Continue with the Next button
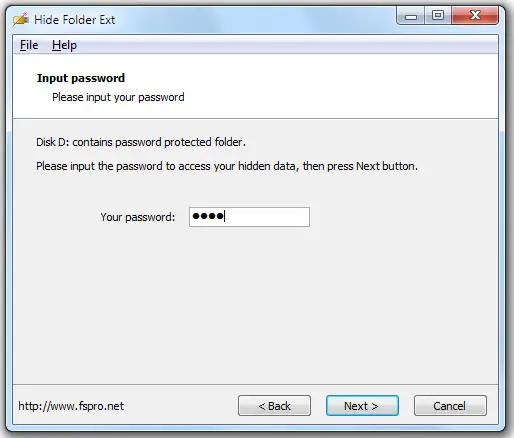Screen dimensions: 514x438 [362, 406]
